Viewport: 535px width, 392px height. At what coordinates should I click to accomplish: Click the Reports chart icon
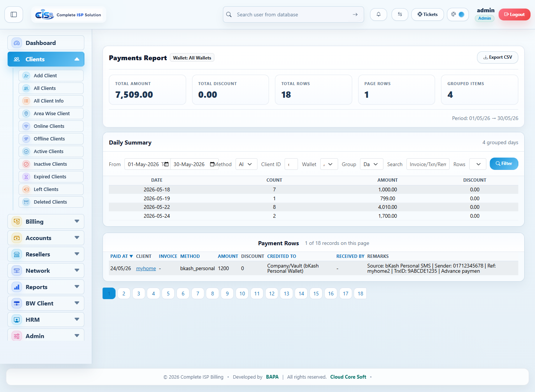pyautogui.click(x=17, y=287)
